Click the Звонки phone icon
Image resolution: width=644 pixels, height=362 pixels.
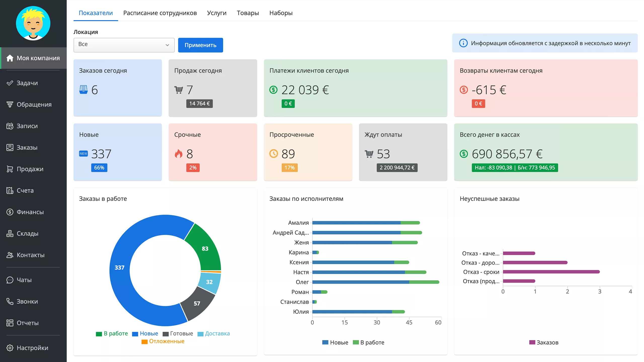[x=10, y=301]
